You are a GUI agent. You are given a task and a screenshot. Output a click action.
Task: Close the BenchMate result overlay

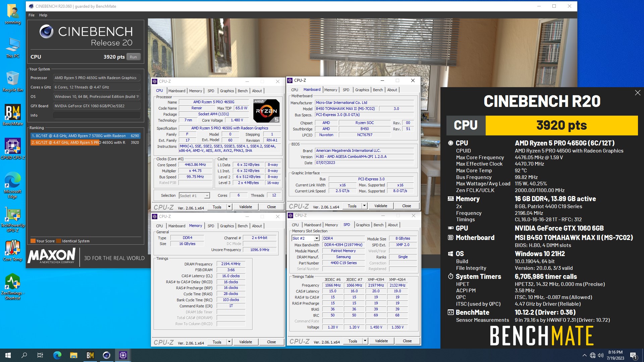click(638, 93)
